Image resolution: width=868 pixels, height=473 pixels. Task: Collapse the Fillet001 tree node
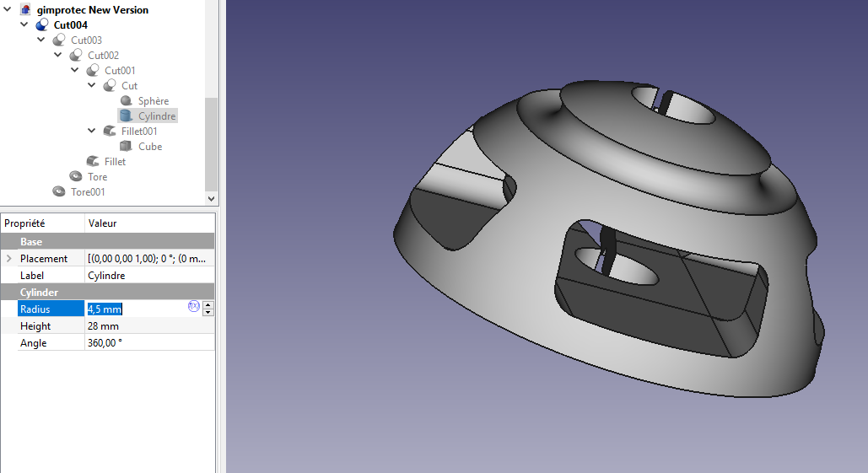(92, 132)
